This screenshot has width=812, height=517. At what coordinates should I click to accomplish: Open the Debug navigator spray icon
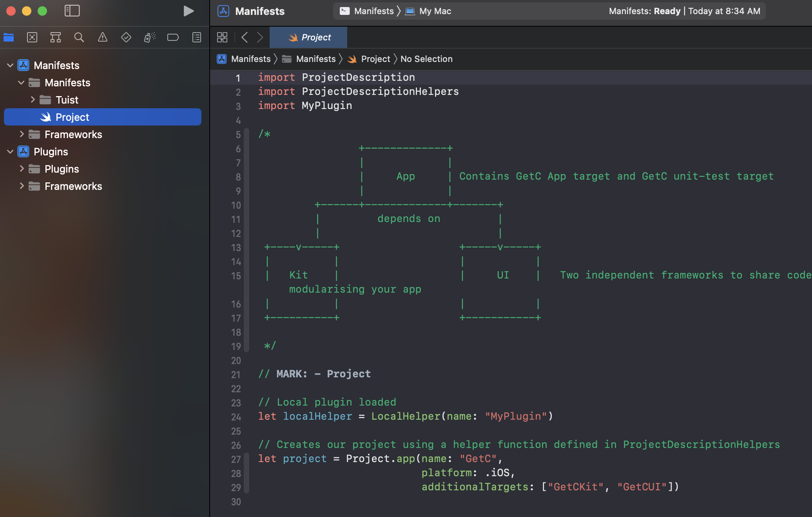click(150, 37)
